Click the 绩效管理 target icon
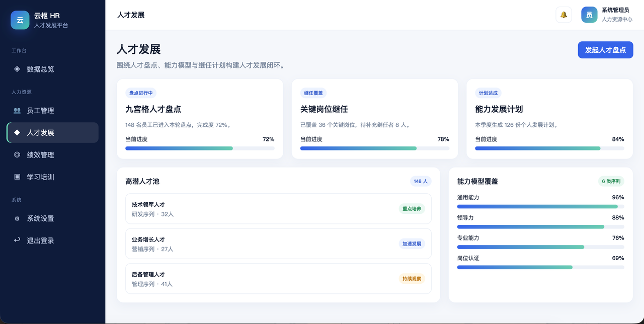 17,155
